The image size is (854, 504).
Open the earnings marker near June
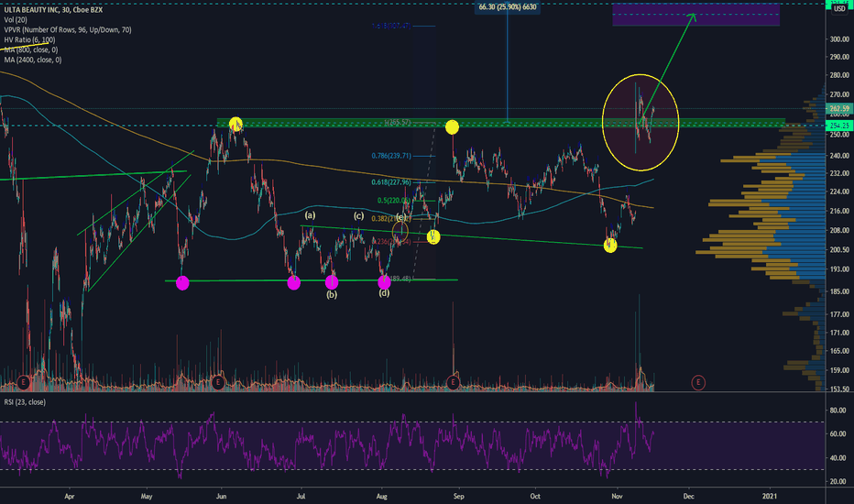(218, 382)
